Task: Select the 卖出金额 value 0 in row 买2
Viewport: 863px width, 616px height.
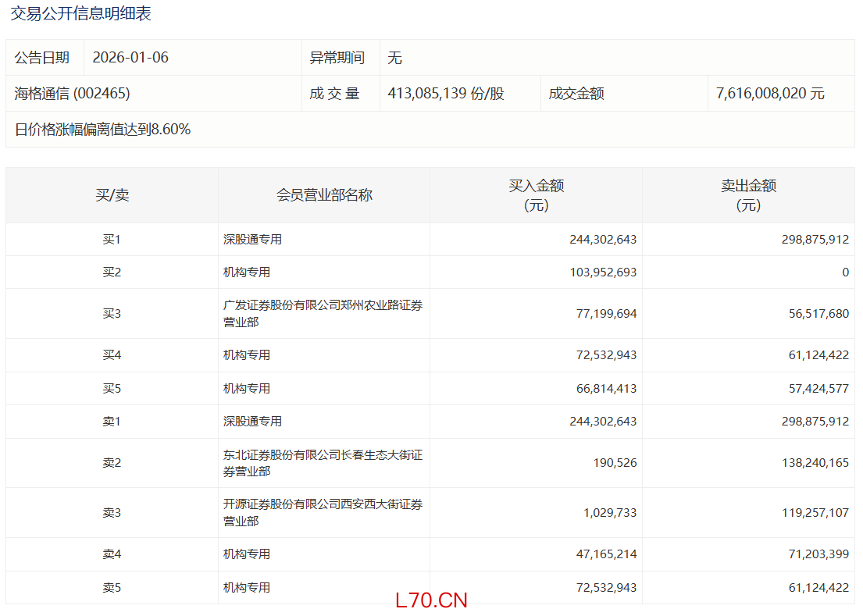Action: (845, 272)
